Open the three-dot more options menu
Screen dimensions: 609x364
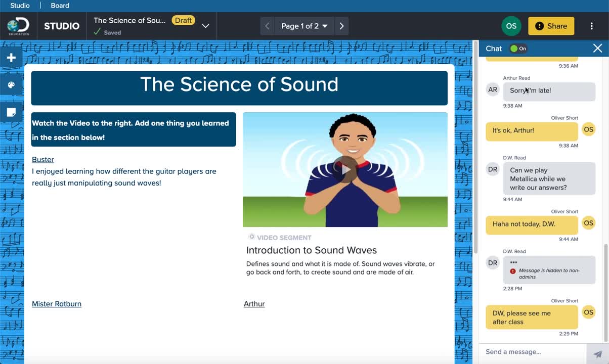tap(591, 26)
